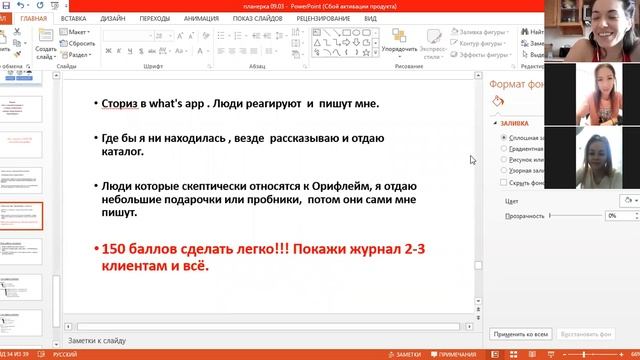The height and width of the screenshot is (360, 640).
Task: Select the triangle shape in shapes gallery
Action: pos(317,42)
